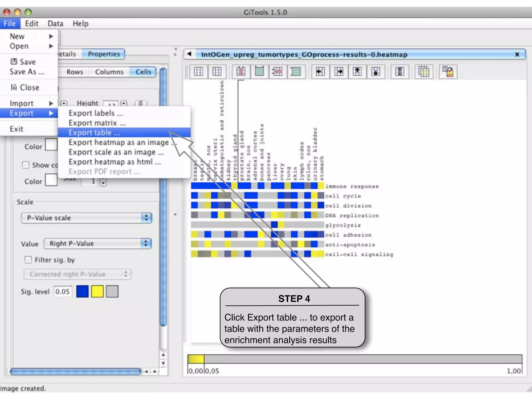
Task: Click the Height stepper button right of field
Action: [x=124, y=103]
